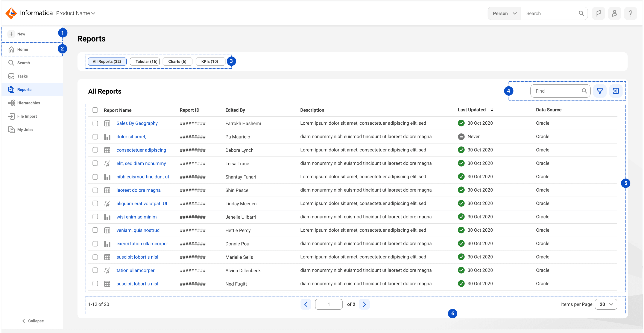644x333 pixels.
Task: Open Hierarchies in the sidebar
Action: 29,103
